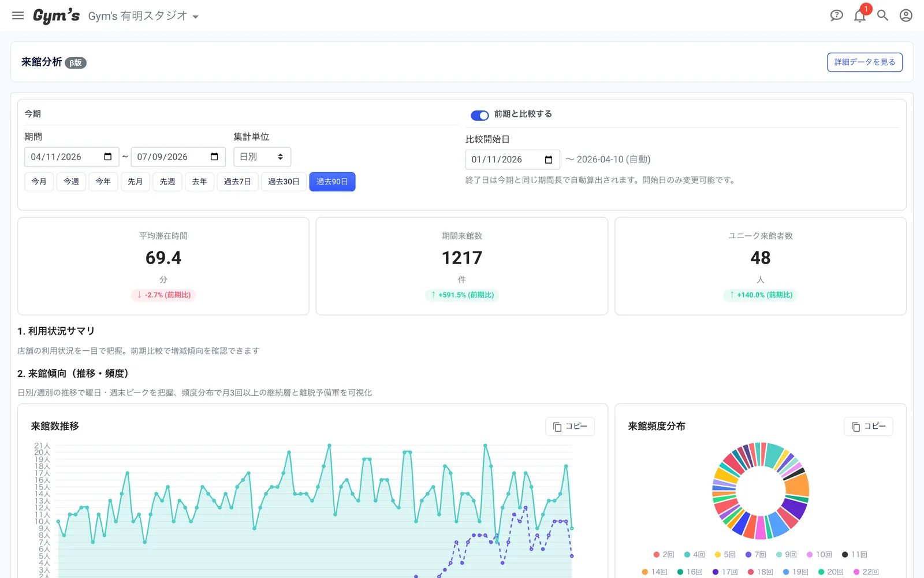Toggle the 19回 legend entry
Screen dimensions: 924x578
(796, 572)
